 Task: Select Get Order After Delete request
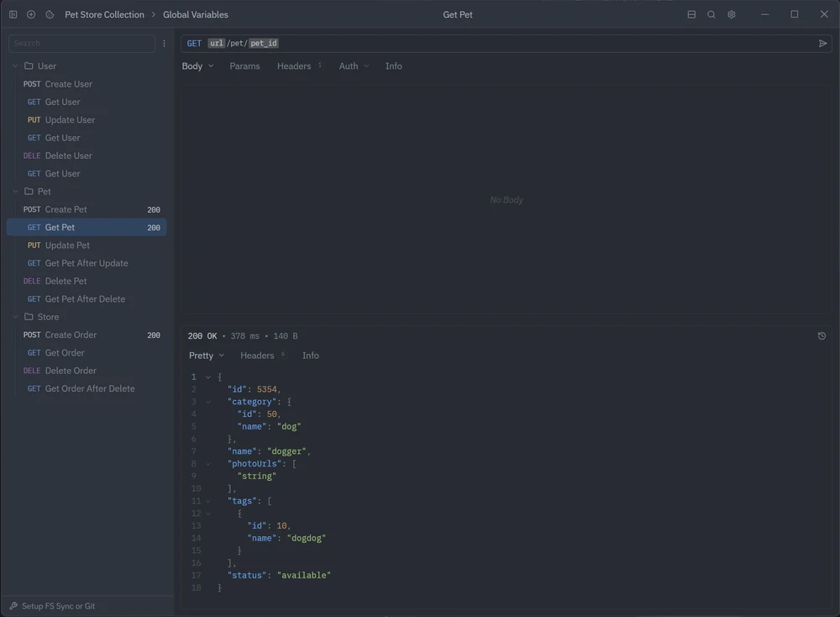pos(87,388)
